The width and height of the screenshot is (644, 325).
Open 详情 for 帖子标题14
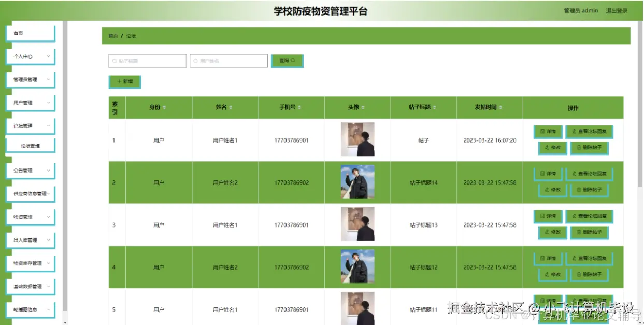(x=548, y=174)
